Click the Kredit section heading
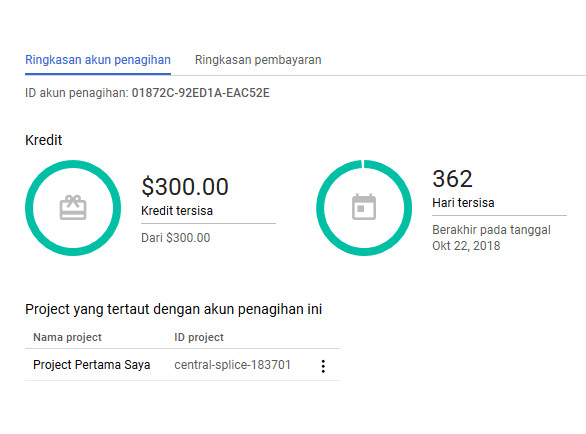 (x=43, y=140)
